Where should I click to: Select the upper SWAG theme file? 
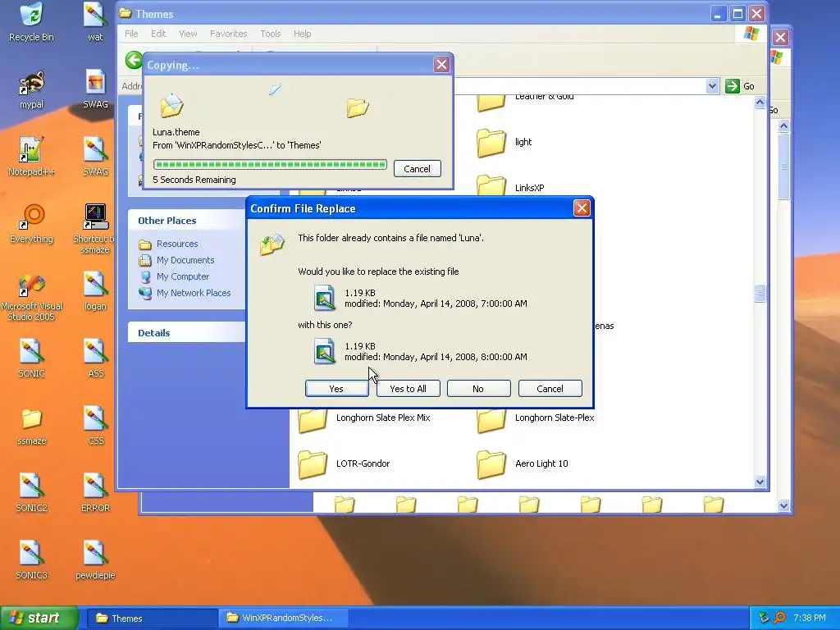tap(95, 89)
